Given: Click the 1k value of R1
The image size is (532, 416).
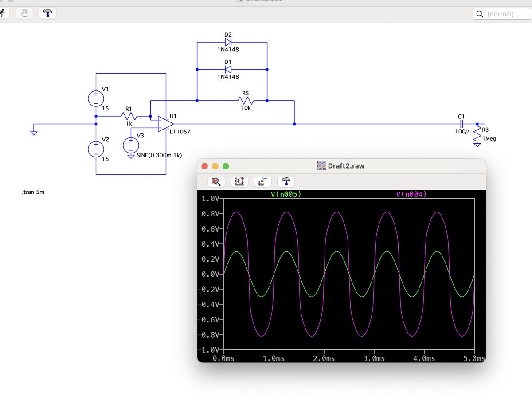Looking at the screenshot, I should 129,124.
